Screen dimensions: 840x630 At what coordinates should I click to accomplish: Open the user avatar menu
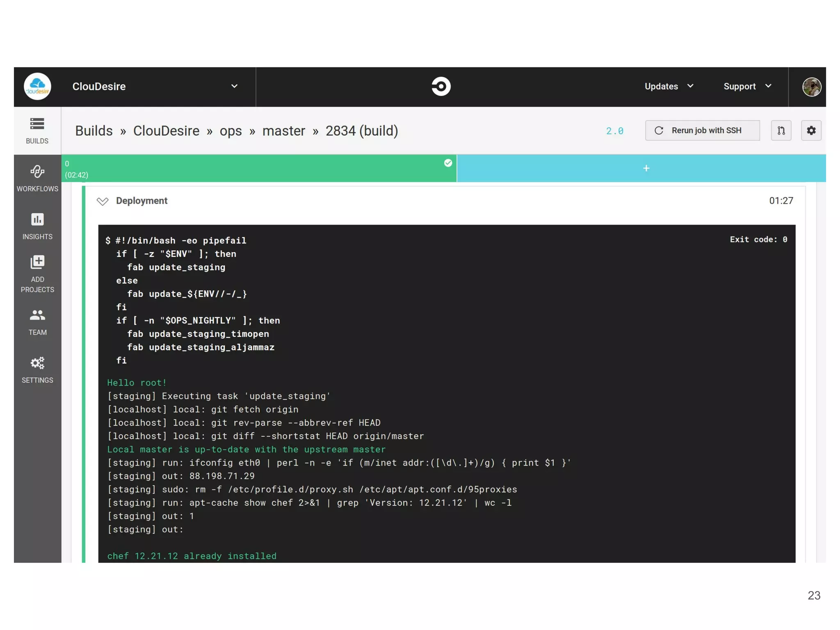pyautogui.click(x=811, y=87)
